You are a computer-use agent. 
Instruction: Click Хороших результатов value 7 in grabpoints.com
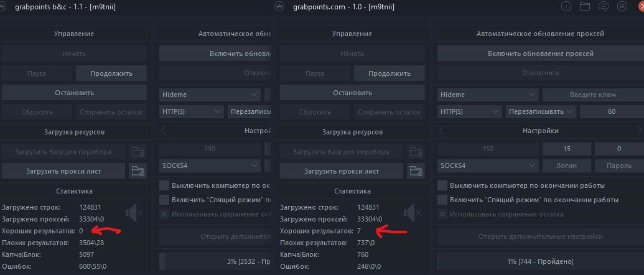click(x=359, y=231)
